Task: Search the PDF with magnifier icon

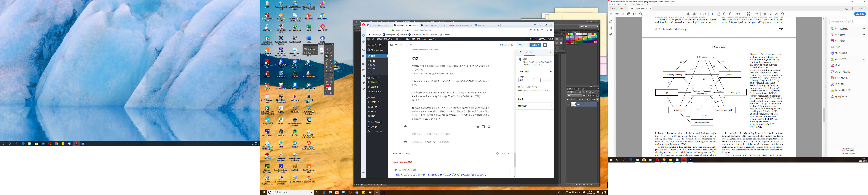Action: click(x=641, y=14)
